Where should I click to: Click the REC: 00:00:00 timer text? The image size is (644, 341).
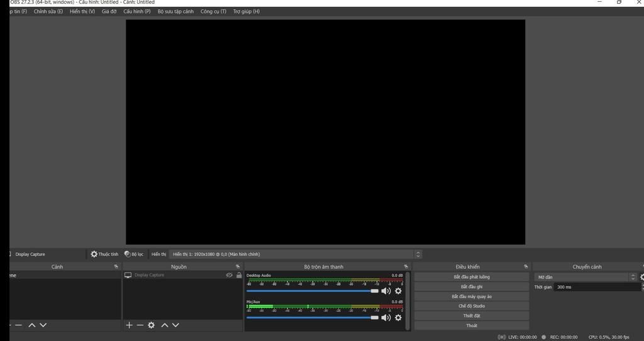(563, 337)
